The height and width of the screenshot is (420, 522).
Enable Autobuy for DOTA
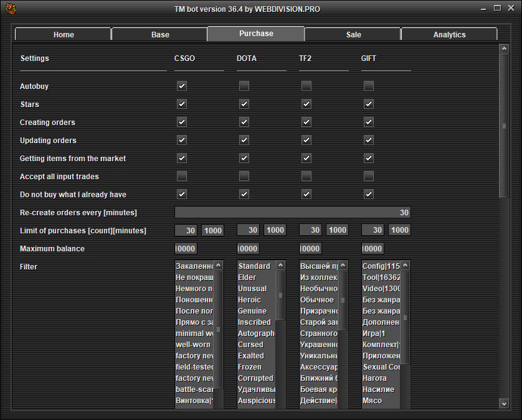point(244,86)
